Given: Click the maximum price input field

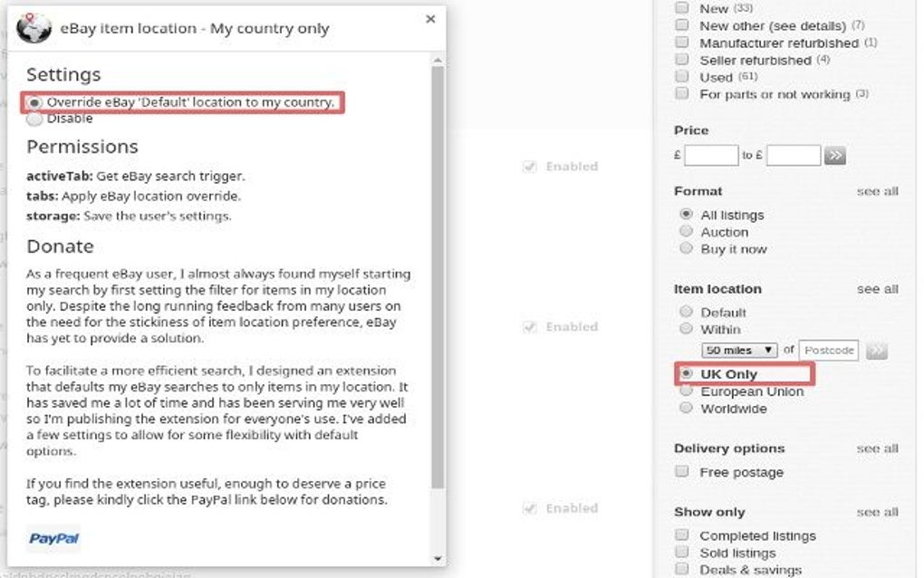Looking at the screenshot, I should click(793, 154).
